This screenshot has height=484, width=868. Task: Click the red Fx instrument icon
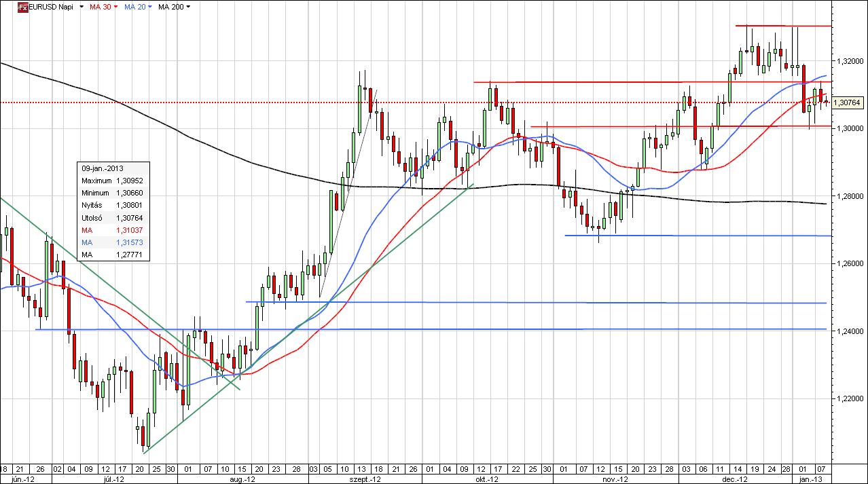[x=22, y=7]
